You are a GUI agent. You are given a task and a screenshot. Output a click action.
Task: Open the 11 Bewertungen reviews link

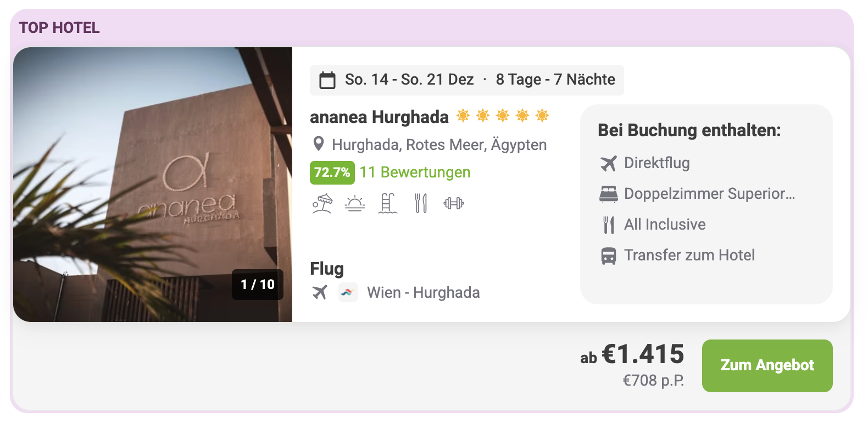tap(415, 172)
